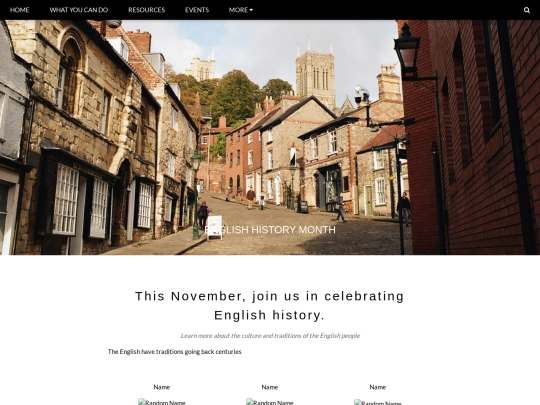540x405 pixels.
Task: Go to WHAT YOU CAN DO page
Action: point(79,10)
